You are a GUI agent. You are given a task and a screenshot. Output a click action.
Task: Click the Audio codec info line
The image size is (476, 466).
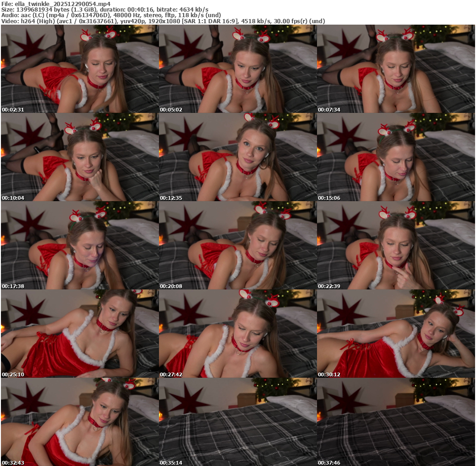(x=111, y=15)
